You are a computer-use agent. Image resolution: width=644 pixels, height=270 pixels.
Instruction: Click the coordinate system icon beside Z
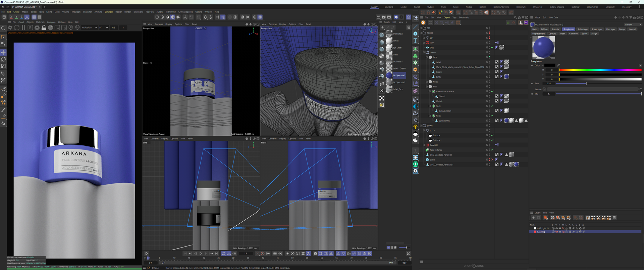click(x=27, y=17)
